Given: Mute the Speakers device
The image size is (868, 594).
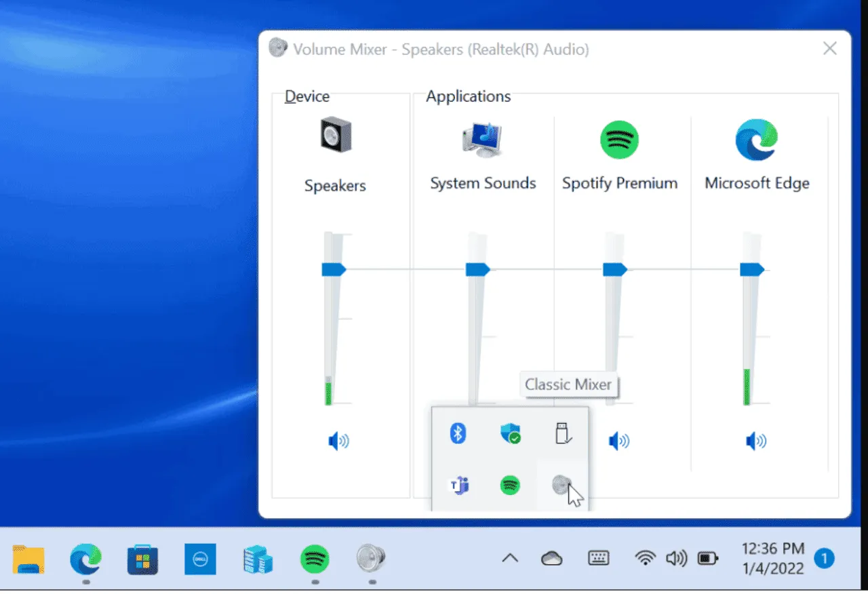Looking at the screenshot, I should point(337,441).
